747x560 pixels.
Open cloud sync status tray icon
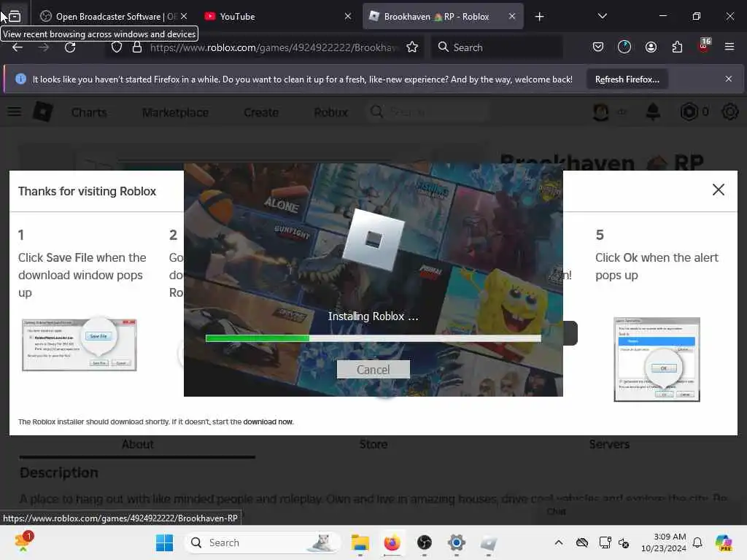coord(581,542)
